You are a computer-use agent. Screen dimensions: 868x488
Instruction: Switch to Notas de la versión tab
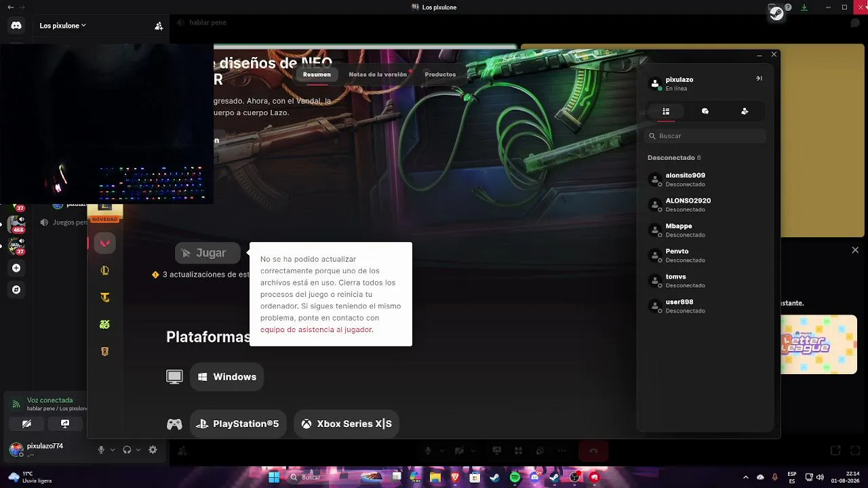click(x=378, y=75)
